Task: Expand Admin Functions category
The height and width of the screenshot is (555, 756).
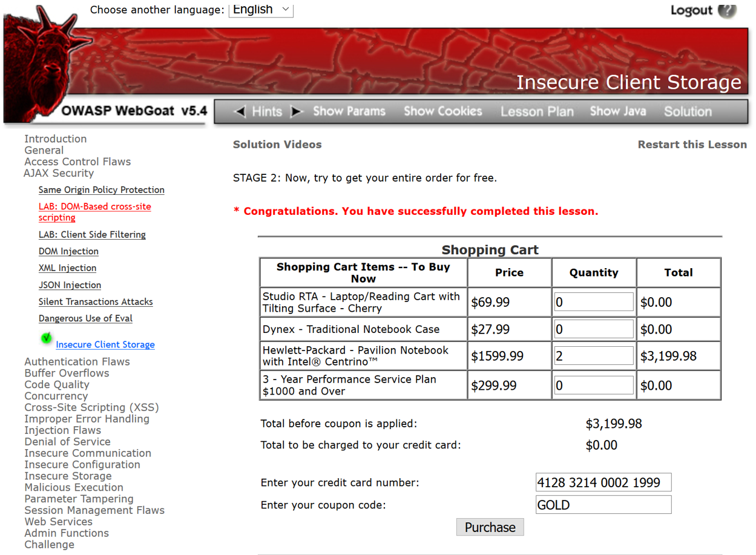Action: tap(67, 533)
